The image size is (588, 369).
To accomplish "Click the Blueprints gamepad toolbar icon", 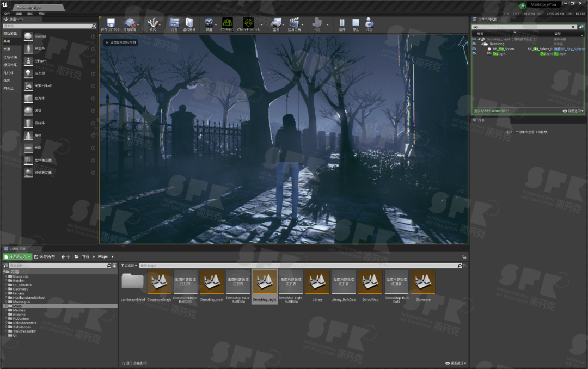I will [x=277, y=22].
